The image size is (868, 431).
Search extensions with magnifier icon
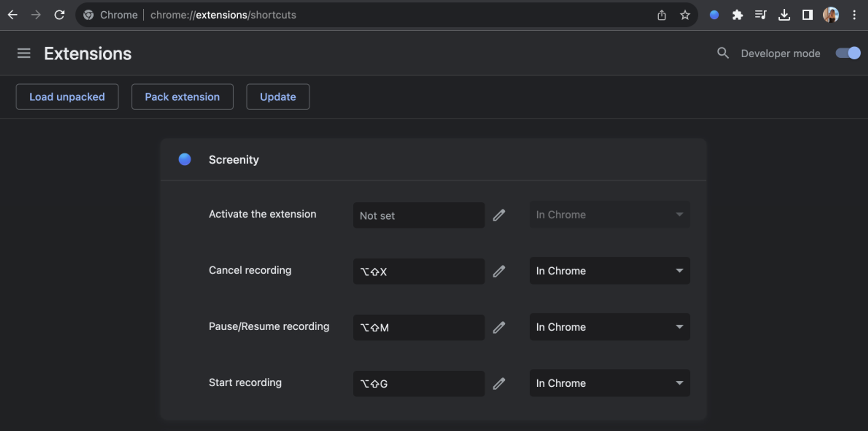coord(723,53)
